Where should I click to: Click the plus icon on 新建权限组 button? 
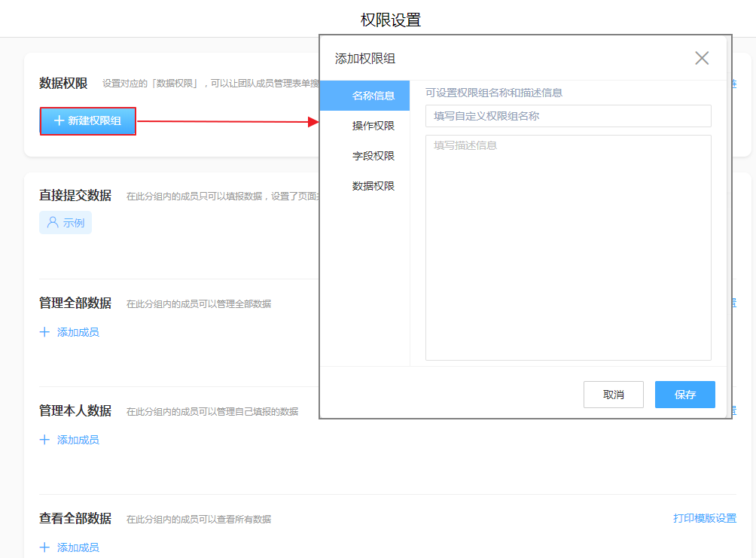coord(59,121)
